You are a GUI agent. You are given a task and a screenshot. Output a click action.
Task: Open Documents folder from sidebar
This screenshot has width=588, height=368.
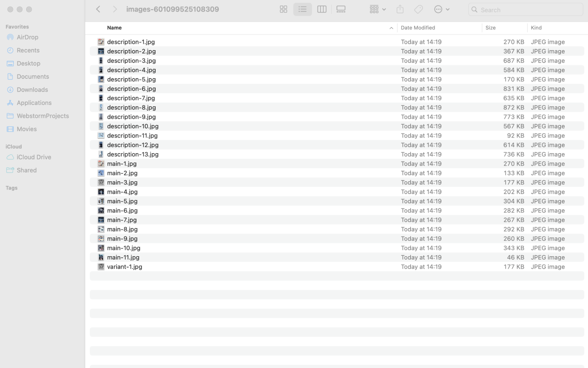(33, 76)
